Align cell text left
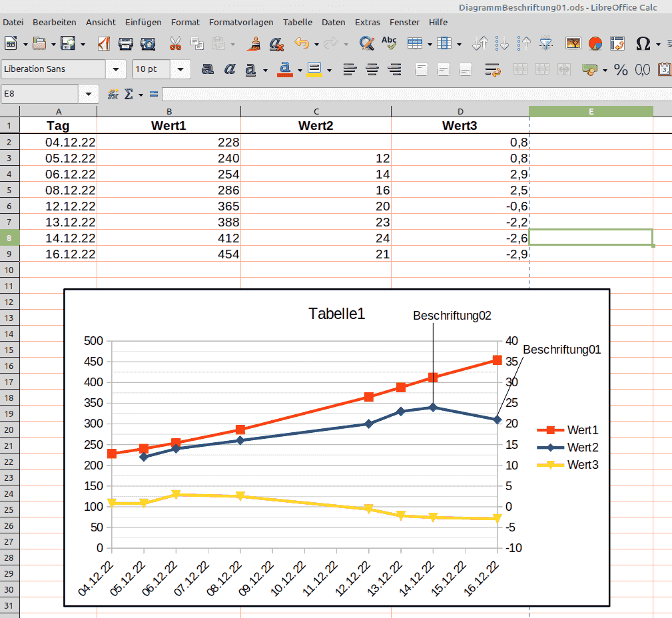672x618 pixels. tap(350, 69)
